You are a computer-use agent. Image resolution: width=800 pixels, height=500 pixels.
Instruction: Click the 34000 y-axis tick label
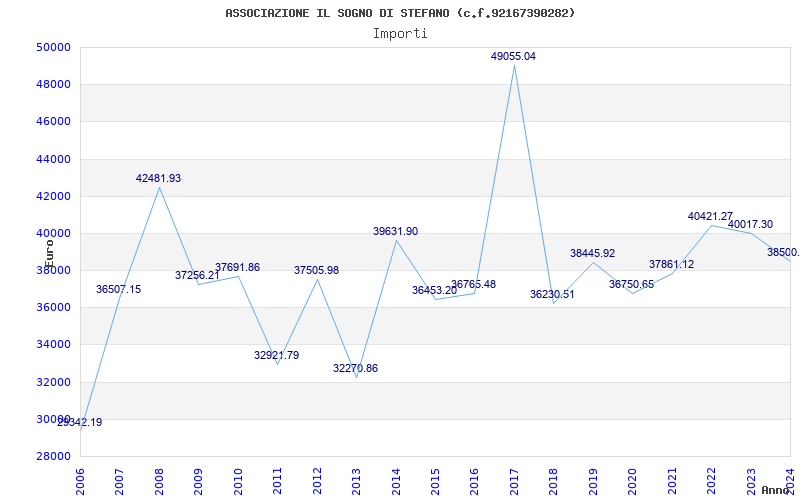point(54,345)
